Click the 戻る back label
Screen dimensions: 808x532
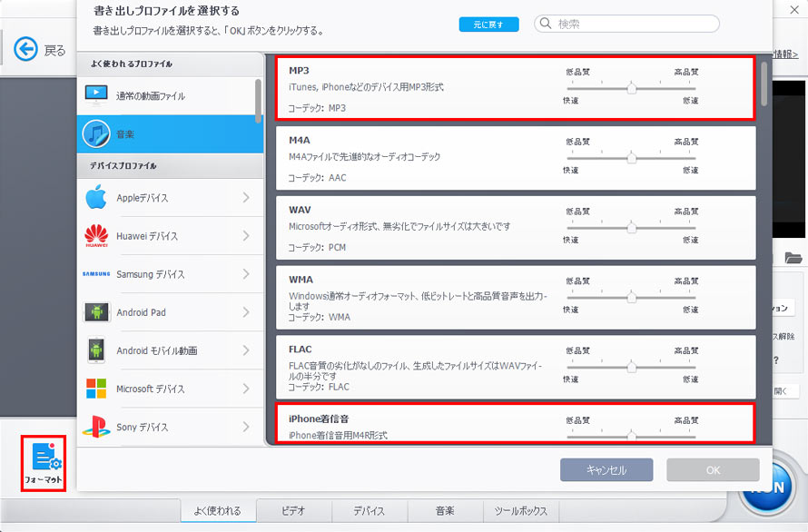point(55,51)
